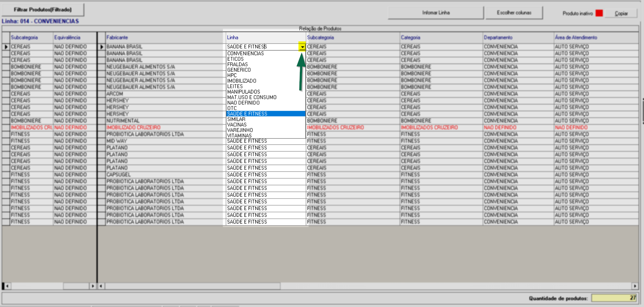Choose CONVENIENCIAS in the dropdown list
644x307 pixels.
[246, 54]
